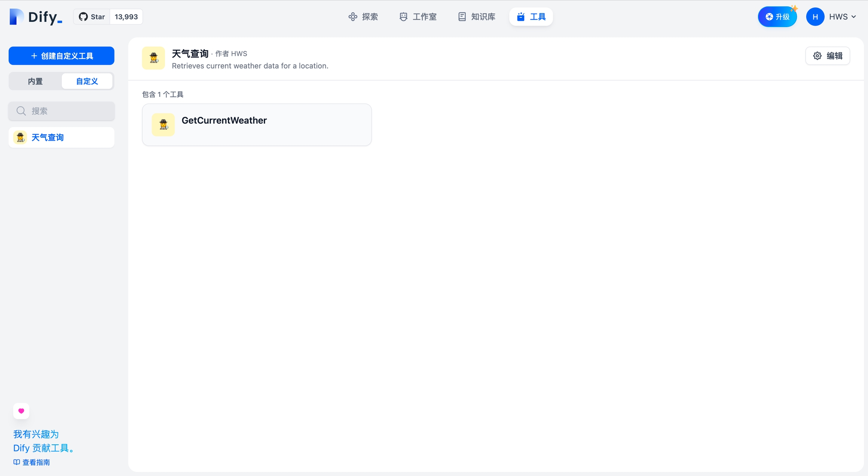Click the 编辑 edit gear button
The image size is (868, 476).
(x=828, y=56)
